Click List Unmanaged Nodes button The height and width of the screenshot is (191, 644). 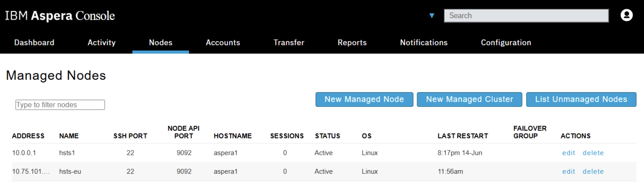point(581,99)
